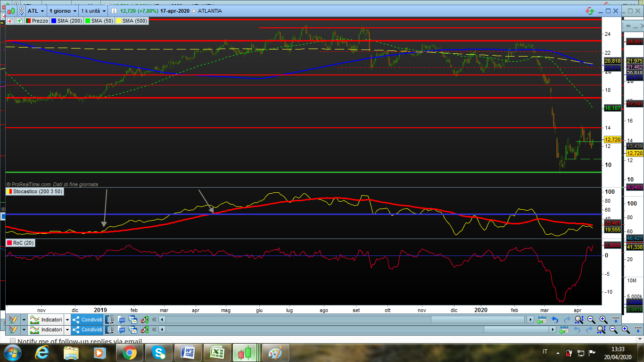Click the left scroll arrow on ATL chart
Viewport: 644px width, 362px height.
point(162,320)
